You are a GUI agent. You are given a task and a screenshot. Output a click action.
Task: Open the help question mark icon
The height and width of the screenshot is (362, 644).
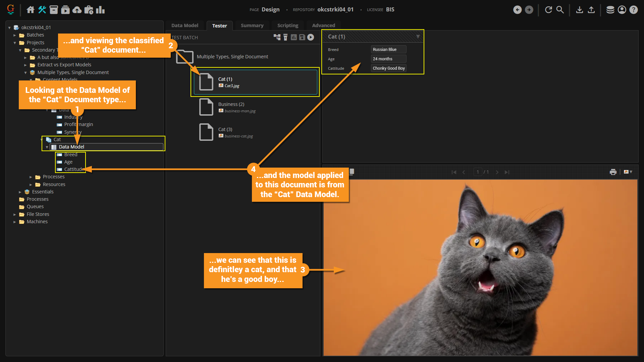[x=633, y=10]
